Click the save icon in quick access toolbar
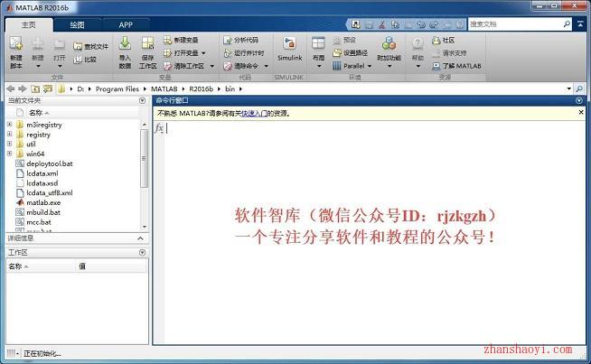The image size is (591, 364). [x=369, y=25]
